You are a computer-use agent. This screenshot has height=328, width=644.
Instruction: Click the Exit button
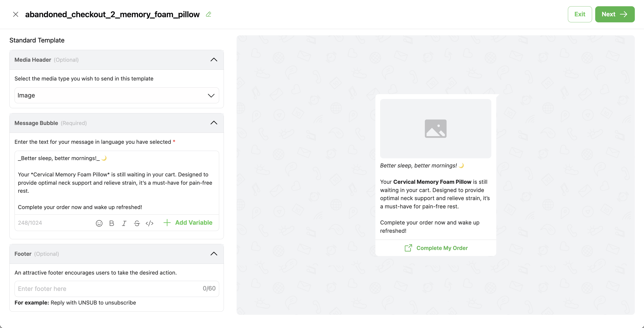point(580,14)
